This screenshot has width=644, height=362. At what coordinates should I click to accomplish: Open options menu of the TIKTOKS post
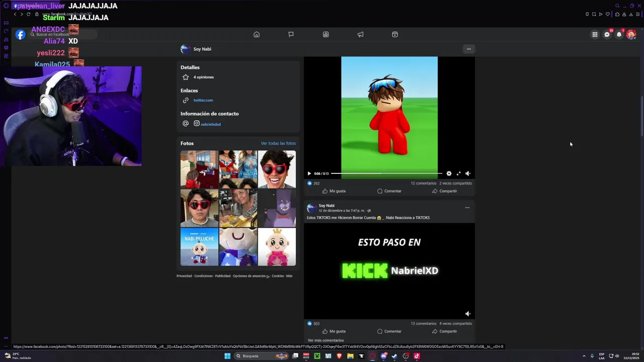(467, 208)
